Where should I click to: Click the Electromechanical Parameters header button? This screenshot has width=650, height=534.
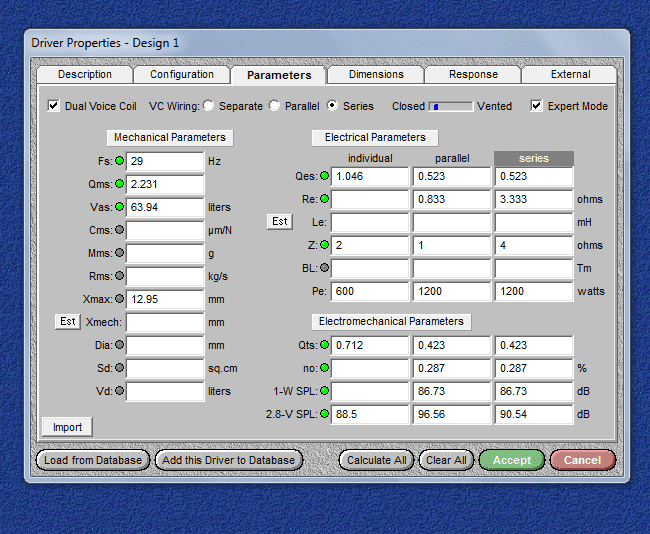click(x=391, y=322)
